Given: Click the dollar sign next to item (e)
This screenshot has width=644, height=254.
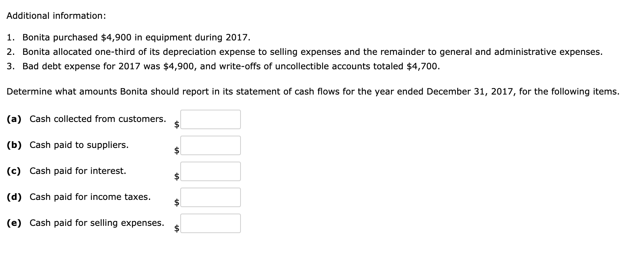Looking at the screenshot, I should tap(176, 228).
